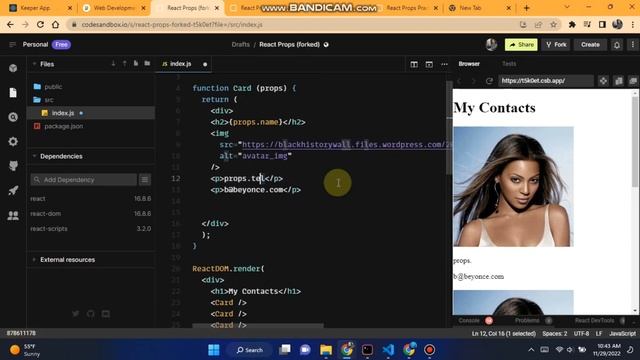Viewport: 640px width, 360px height.
Task: Open the Live collaboration people icon
Action: 13,215
